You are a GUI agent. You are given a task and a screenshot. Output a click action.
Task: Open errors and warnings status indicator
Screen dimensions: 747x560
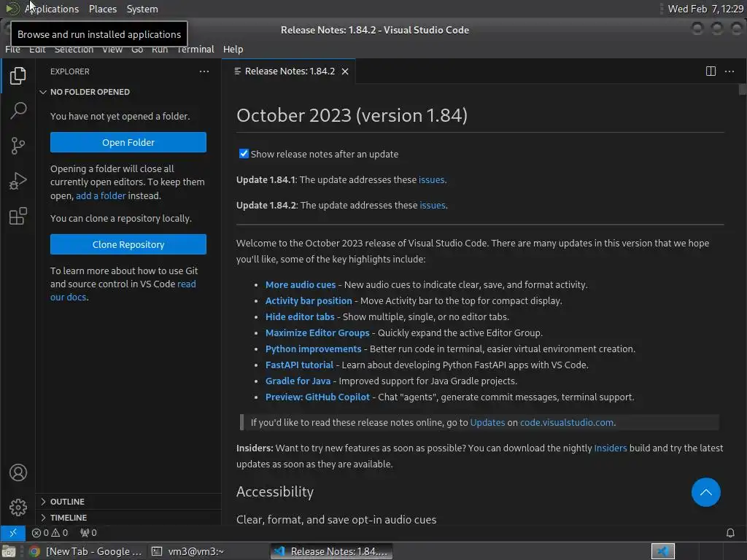point(50,532)
